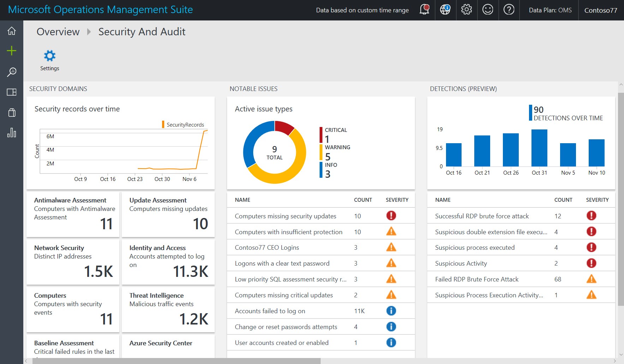Image resolution: width=624 pixels, height=364 pixels.
Task: Open Baseline Assessment tile
Action: [x=73, y=346]
